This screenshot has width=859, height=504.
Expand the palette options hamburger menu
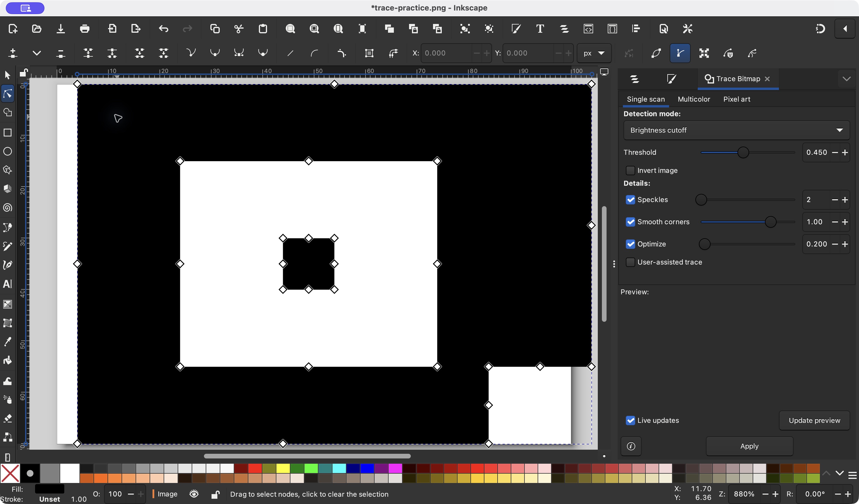[x=853, y=475]
